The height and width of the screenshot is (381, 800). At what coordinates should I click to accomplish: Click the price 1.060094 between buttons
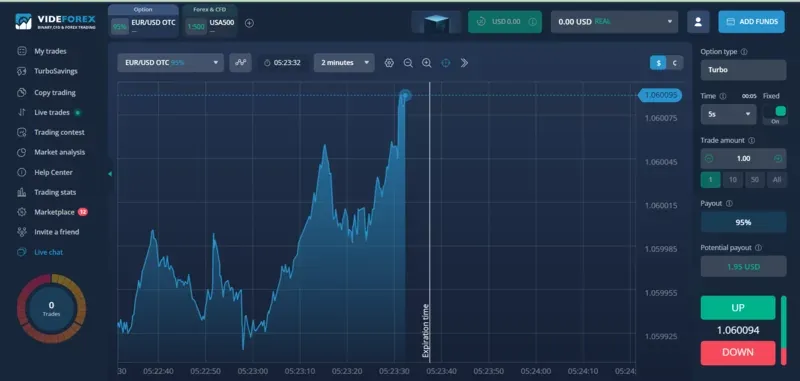[738, 331]
